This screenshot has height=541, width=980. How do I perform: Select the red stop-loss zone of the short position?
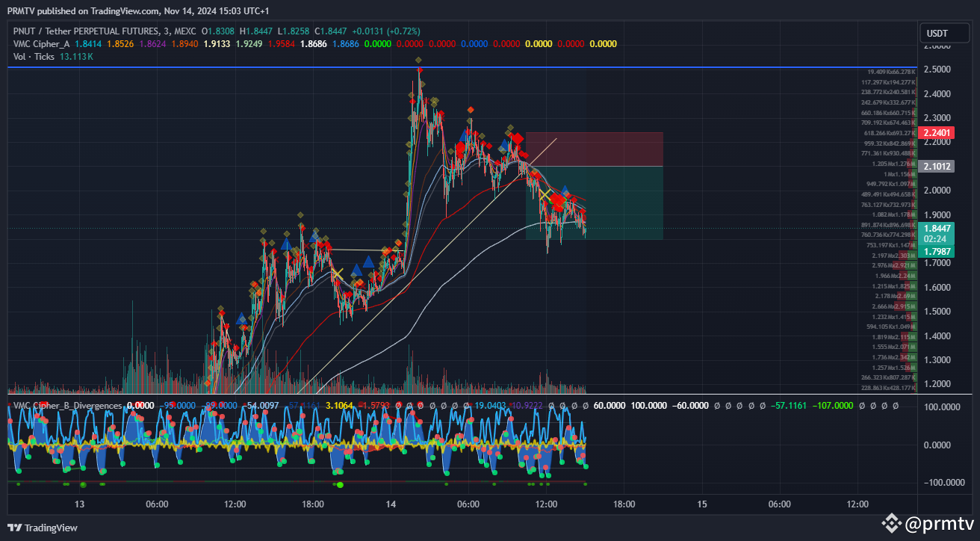click(595, 149)
